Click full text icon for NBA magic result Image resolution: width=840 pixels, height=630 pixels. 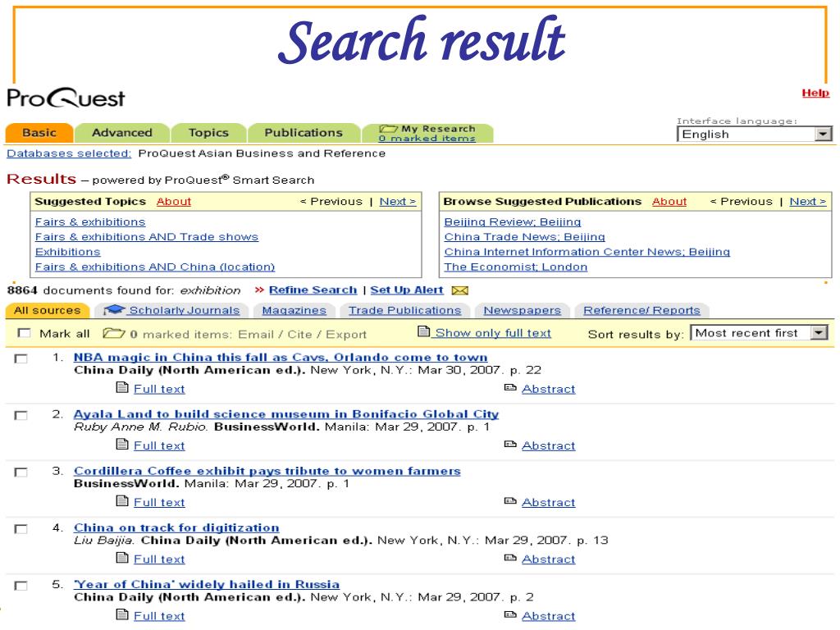click(x=122, y=387)
